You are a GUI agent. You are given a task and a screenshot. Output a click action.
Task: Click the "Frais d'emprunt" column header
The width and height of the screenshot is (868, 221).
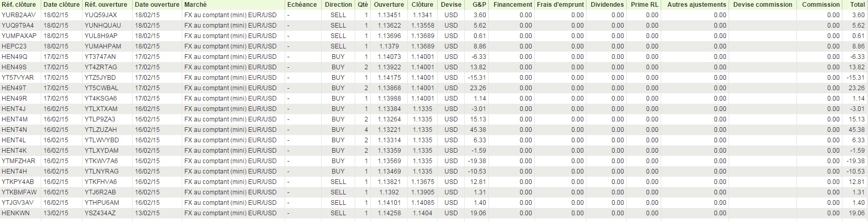point(560,5)
